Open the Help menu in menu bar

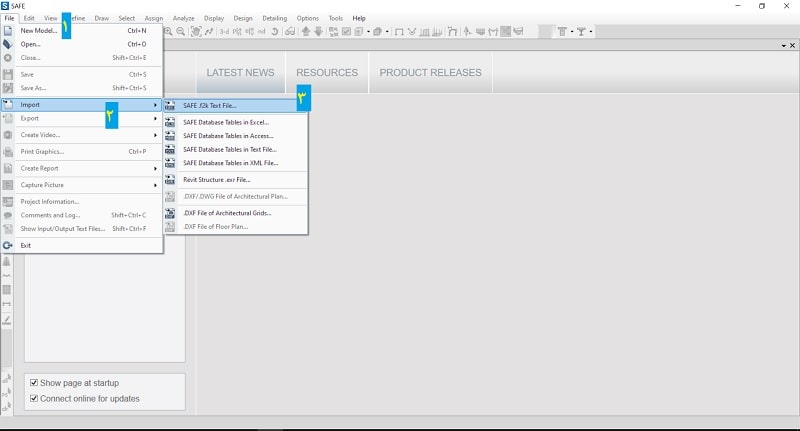point(359,18)
